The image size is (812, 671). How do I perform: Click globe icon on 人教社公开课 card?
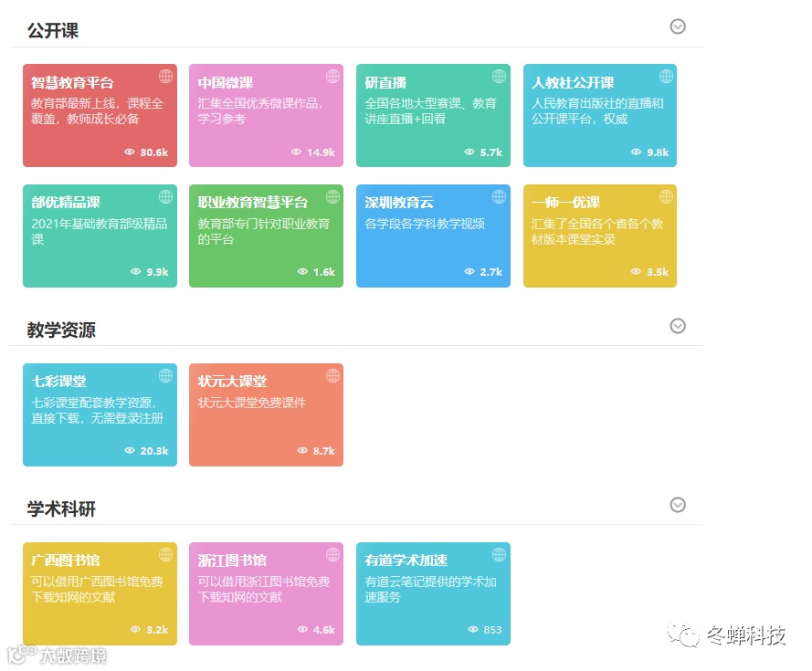[667, 76]
